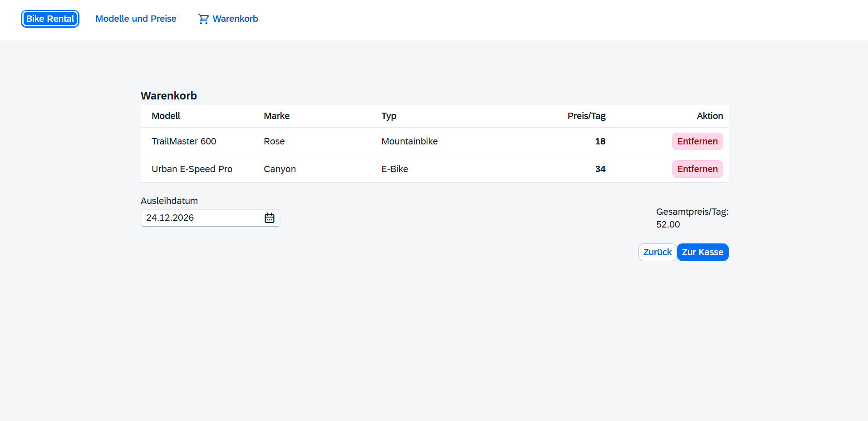Go to the Bike Rental home button
This screenshot has height=421, width=868.
(x=50, y=19)
